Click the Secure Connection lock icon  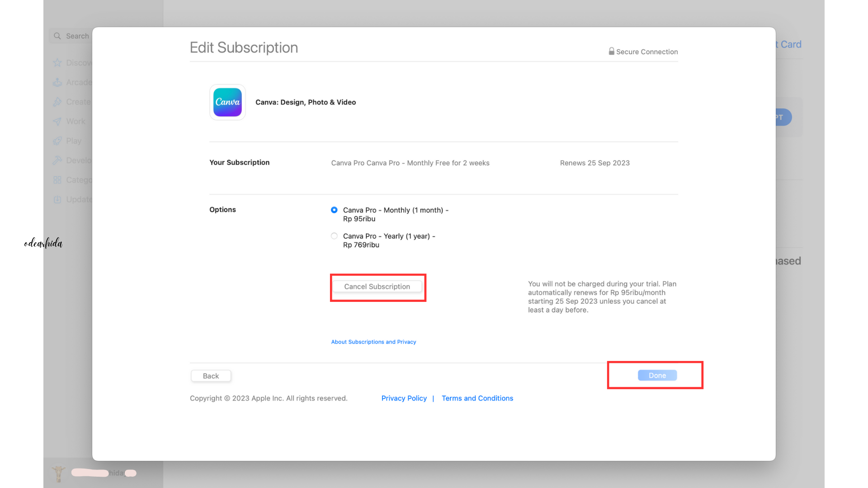(611, 52)
